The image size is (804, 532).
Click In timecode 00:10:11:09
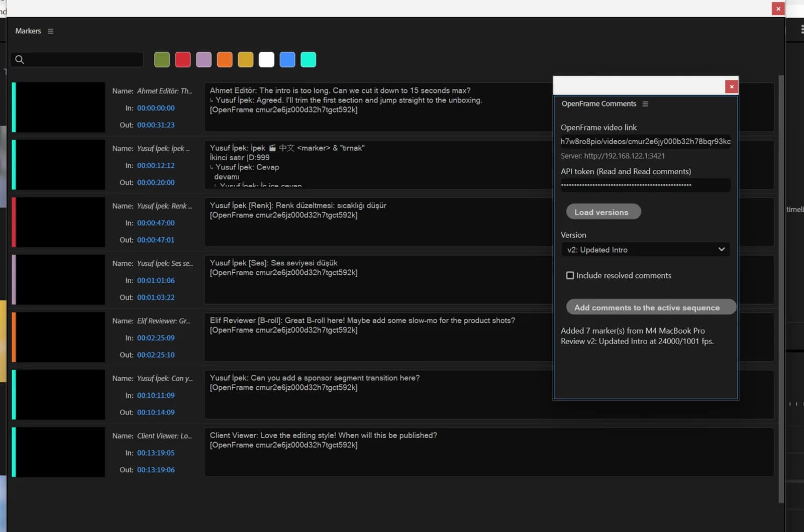pyautogui.click(x=156, y=395)
